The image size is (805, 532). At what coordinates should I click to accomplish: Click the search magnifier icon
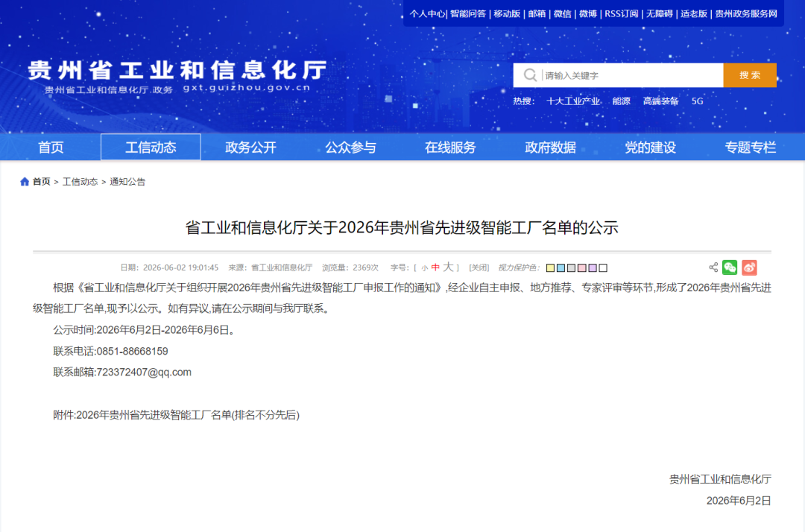(530, 75)
